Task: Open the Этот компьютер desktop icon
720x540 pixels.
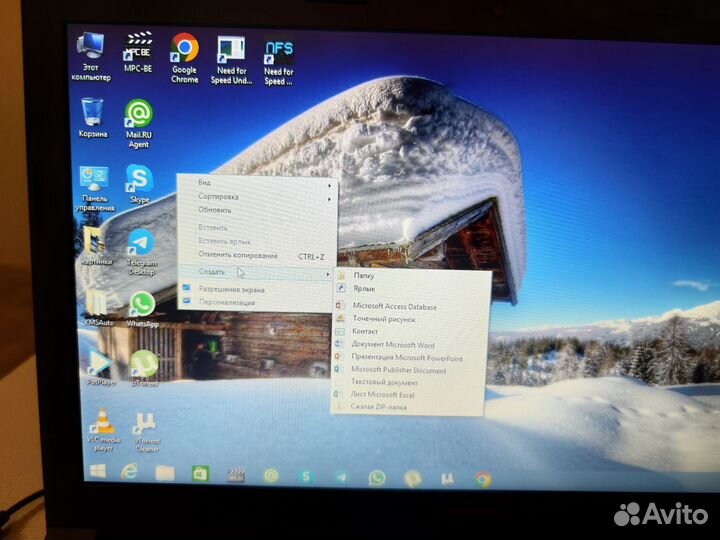Action: [x=91, y=57]
